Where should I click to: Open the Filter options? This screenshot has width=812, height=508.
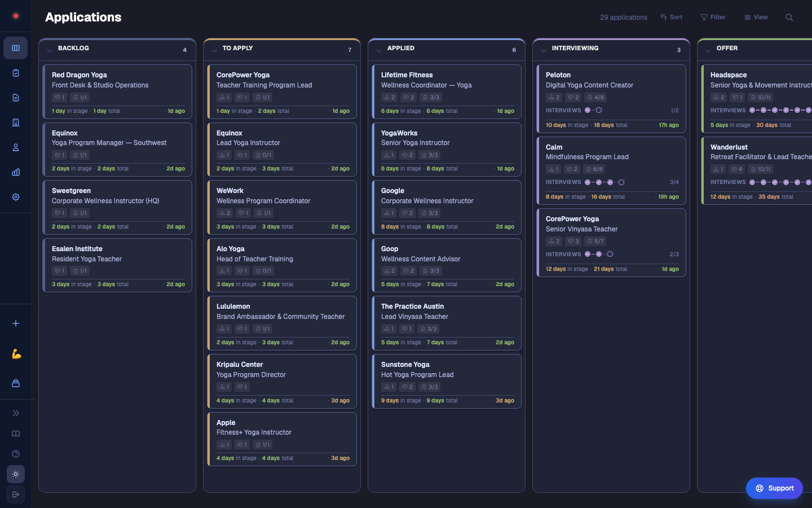tap(713, 17)
